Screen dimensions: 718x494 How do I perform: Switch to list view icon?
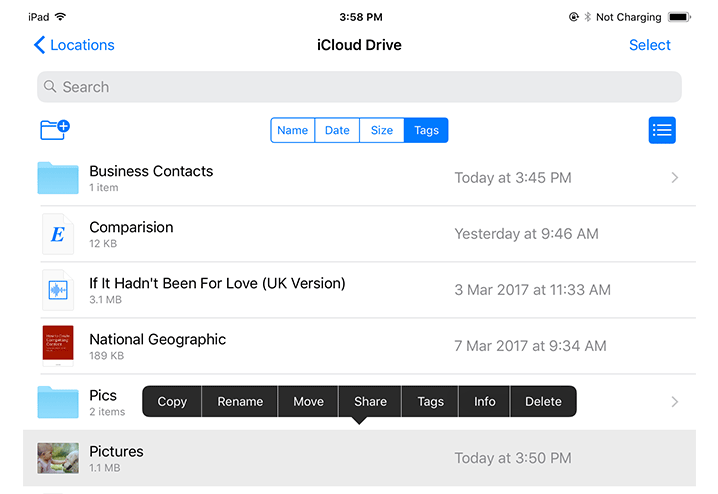tap(661, 130)
